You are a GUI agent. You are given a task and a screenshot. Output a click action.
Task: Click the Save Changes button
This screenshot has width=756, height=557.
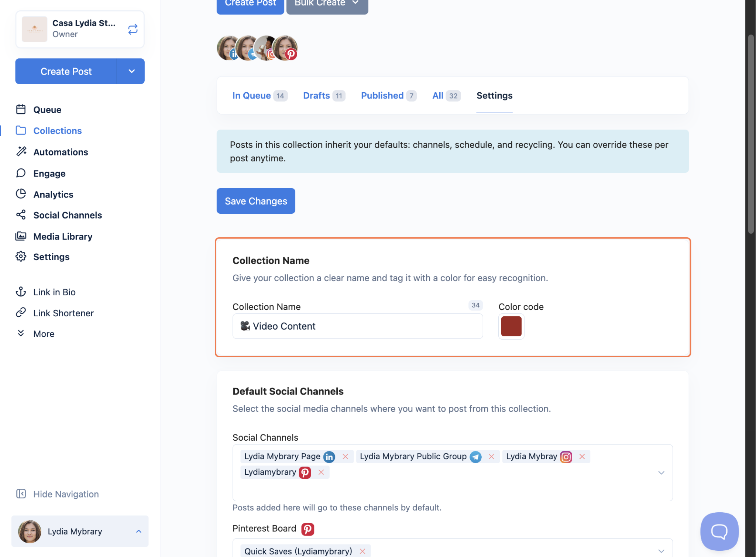[x=256, y=201]
